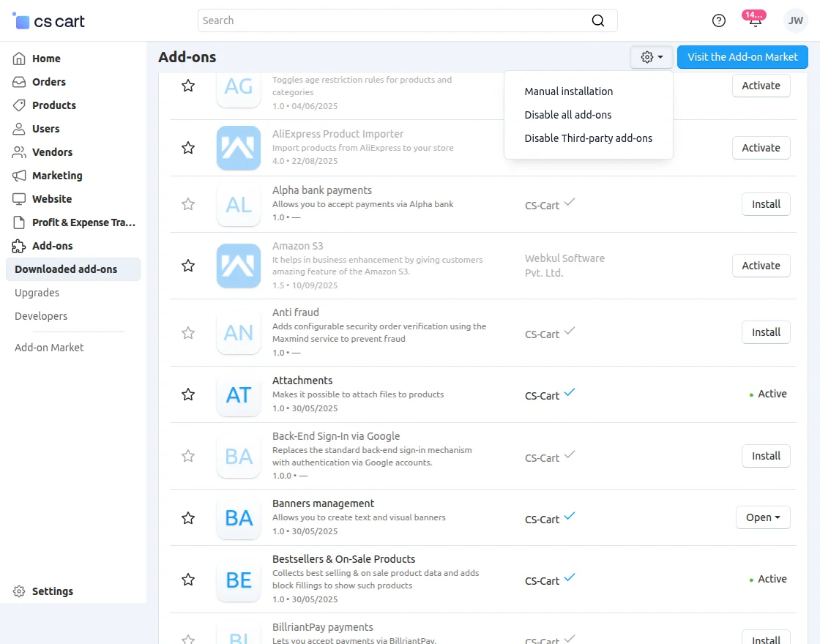
Task: Click the Marketing megaphone icon
Action: click(19, 176)
